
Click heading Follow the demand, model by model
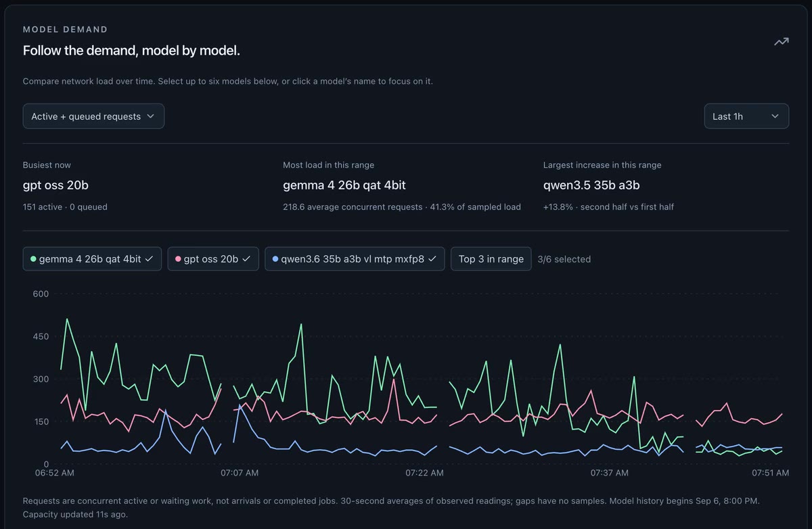coord(131,51)
